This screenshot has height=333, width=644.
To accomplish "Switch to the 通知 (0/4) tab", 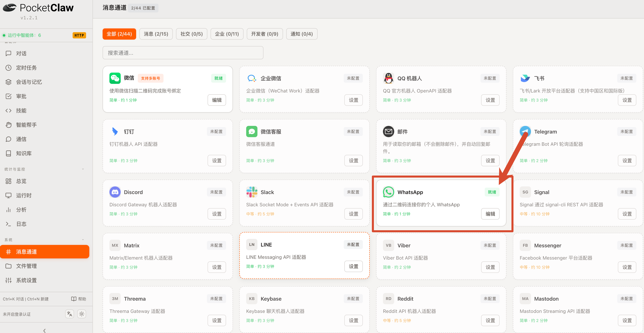I will 302,34.
